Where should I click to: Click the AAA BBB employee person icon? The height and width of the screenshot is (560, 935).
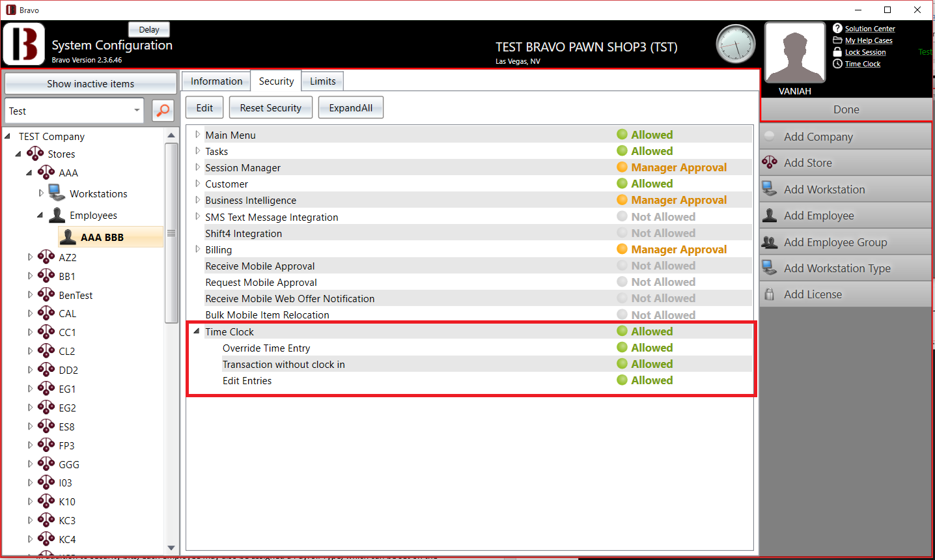coord(68,237)
